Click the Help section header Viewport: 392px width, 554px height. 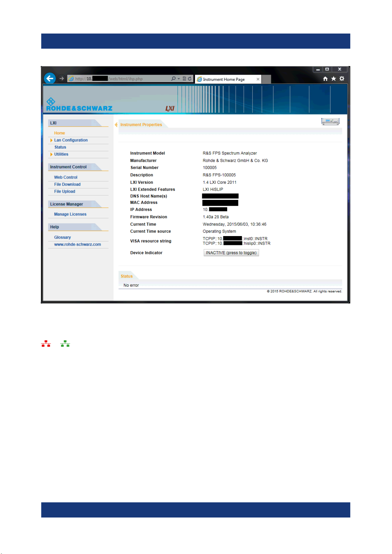(78, 227)
